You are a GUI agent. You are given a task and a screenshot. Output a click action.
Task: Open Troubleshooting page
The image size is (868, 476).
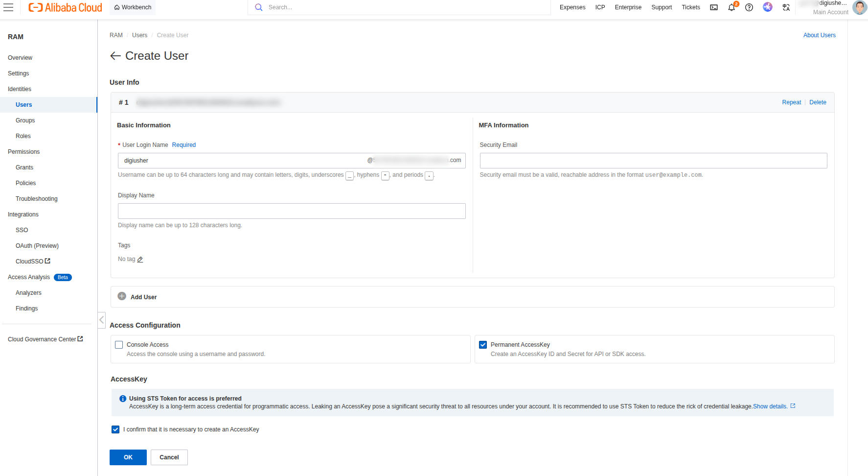tap(37, 199)
